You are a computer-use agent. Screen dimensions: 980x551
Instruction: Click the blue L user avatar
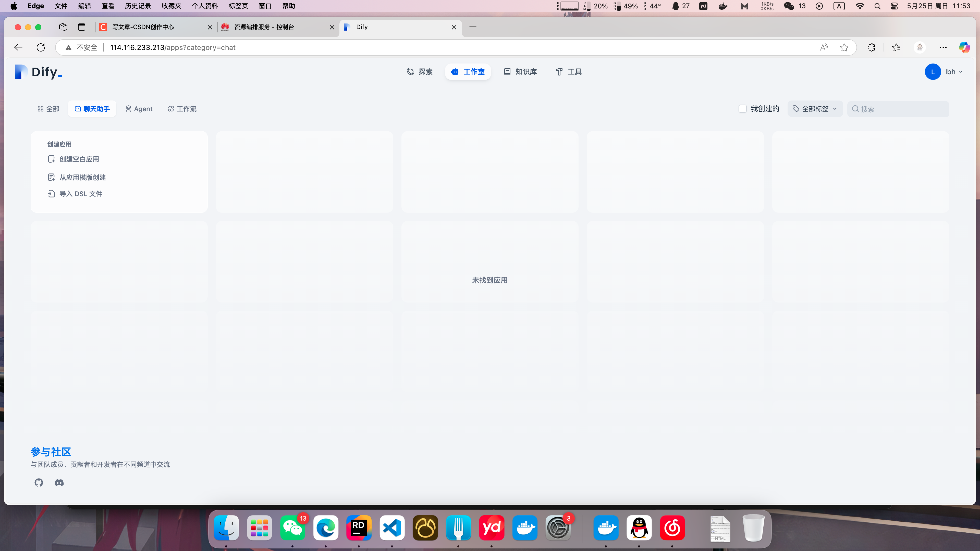[x=933, y=71]
